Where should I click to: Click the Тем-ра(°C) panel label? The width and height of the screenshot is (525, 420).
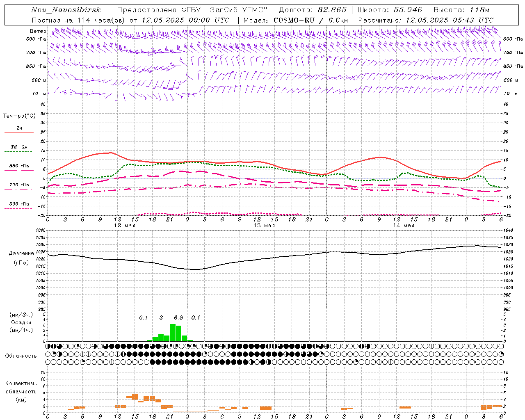[19, 116]
